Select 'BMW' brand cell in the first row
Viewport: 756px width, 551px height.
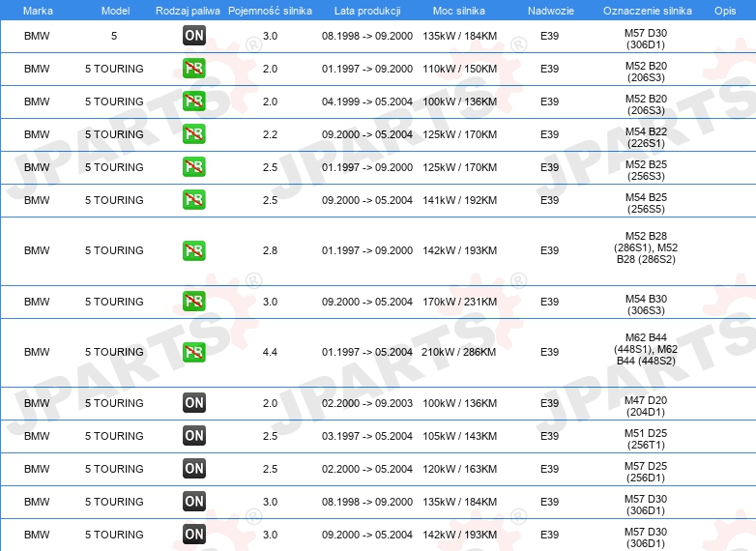[37, 36]
